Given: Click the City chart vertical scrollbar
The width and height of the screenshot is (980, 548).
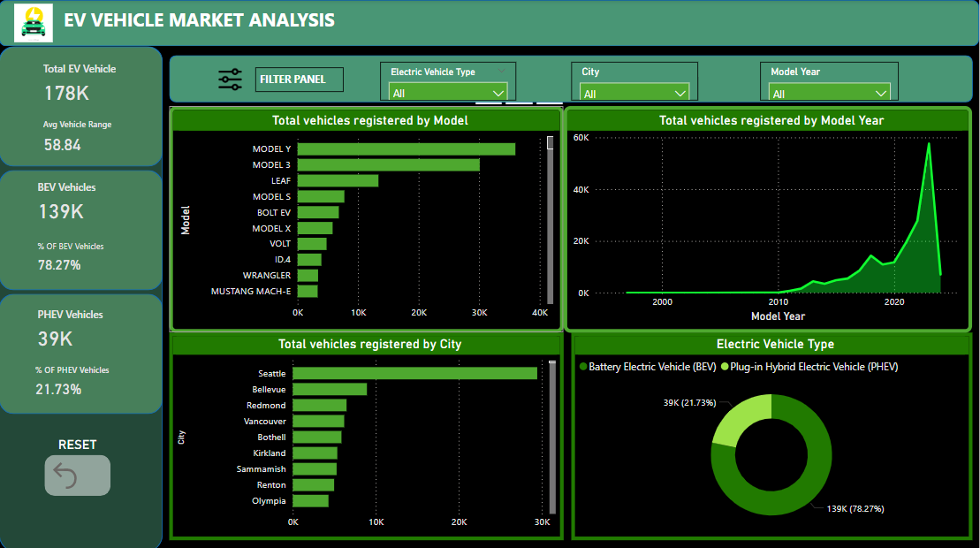Looking at the screenshot, I should (x=552, y=433).
